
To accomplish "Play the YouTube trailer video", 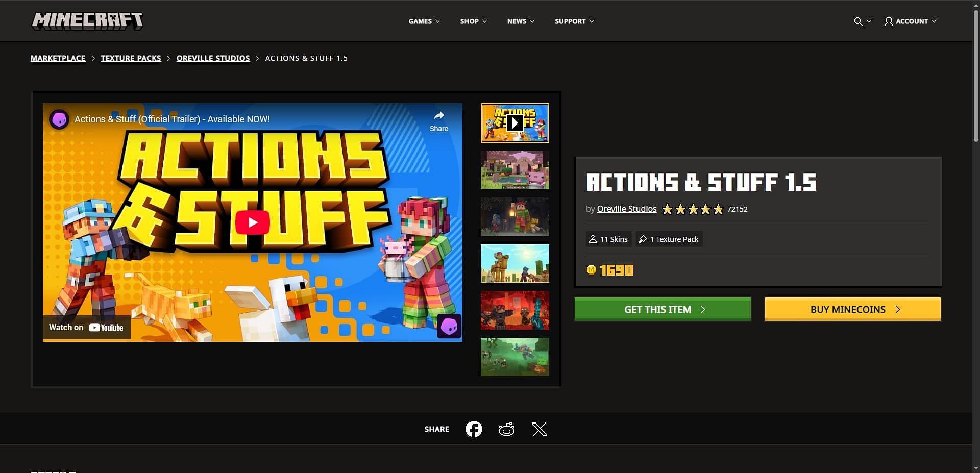I will (x=253, y=222).
